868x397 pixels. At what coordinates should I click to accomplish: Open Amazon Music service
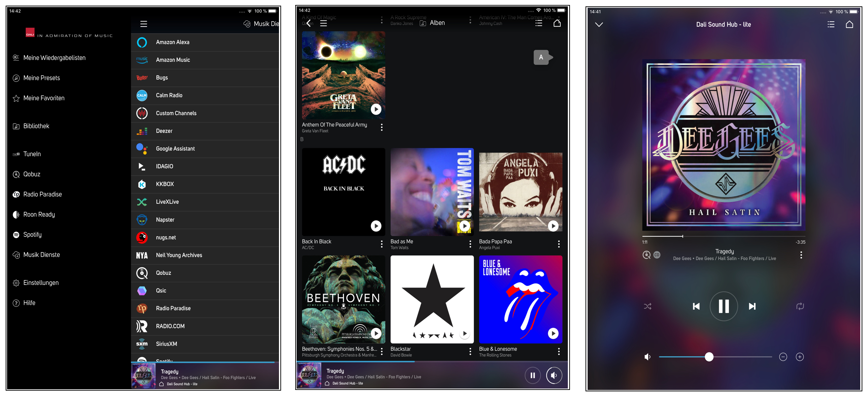[x=205, y=60]
